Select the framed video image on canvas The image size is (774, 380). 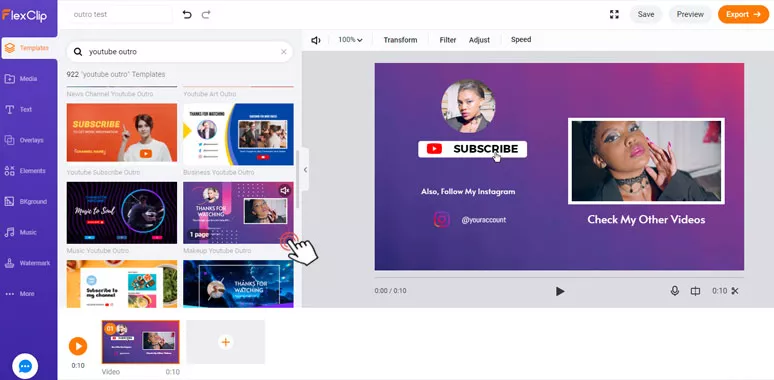(646, 161)
